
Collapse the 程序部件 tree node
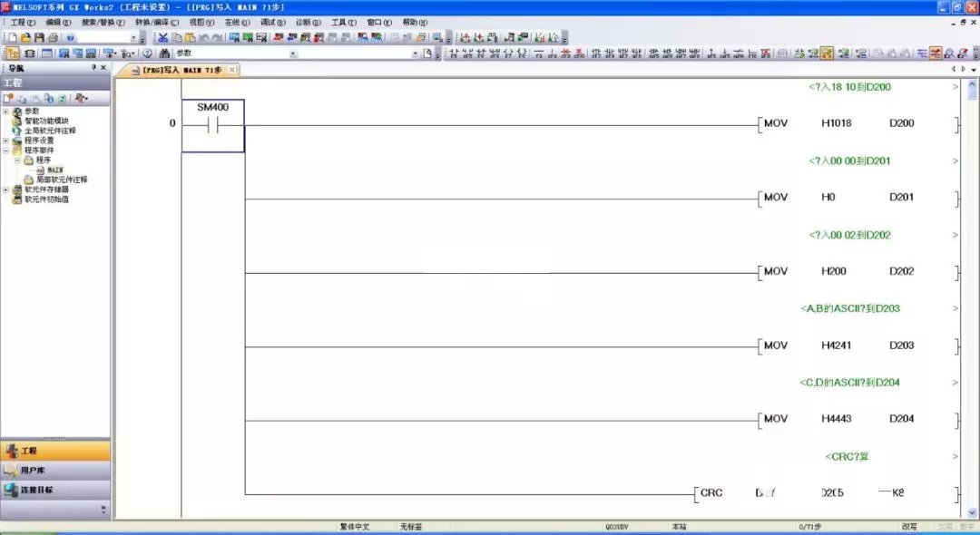tap(5, 151)
